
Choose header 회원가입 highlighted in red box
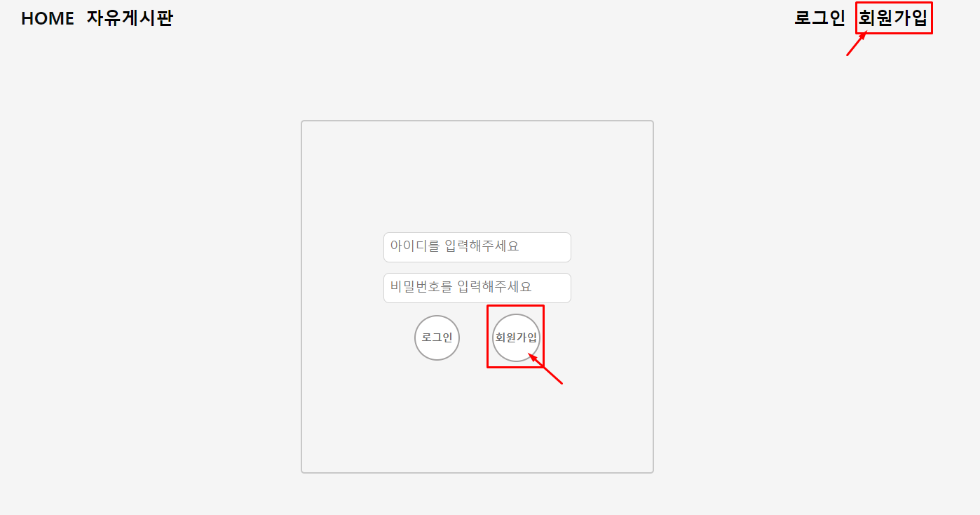pyautogui.click(x=894, y=18)
